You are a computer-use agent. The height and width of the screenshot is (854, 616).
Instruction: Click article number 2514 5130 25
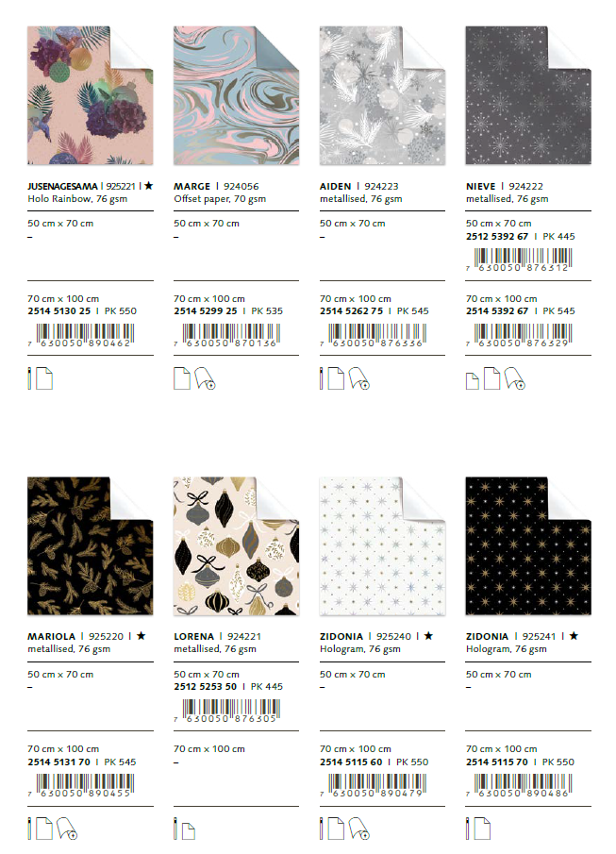click(x=59, y=311)
